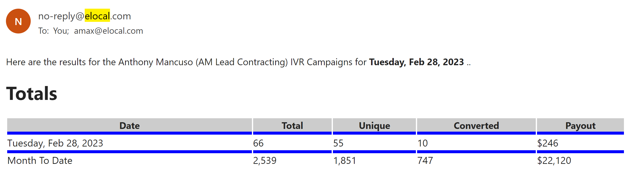Select the Unique column header

pyautogui.click(x=374, y=125)
